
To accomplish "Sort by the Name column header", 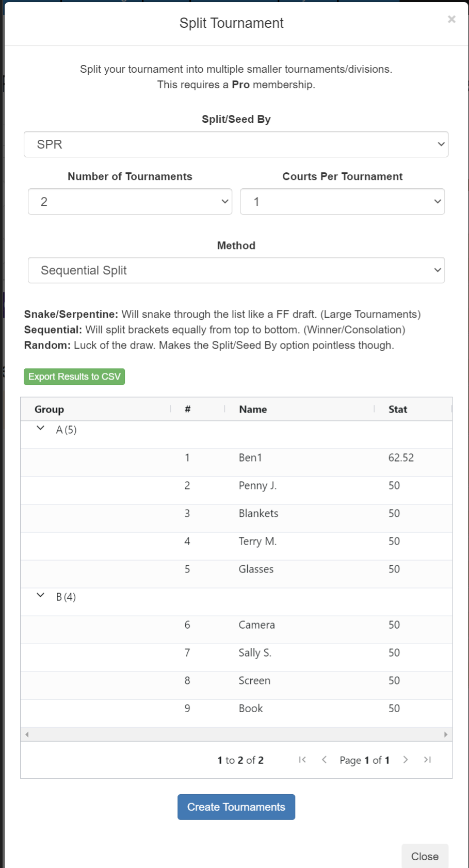I will point(253,410).
